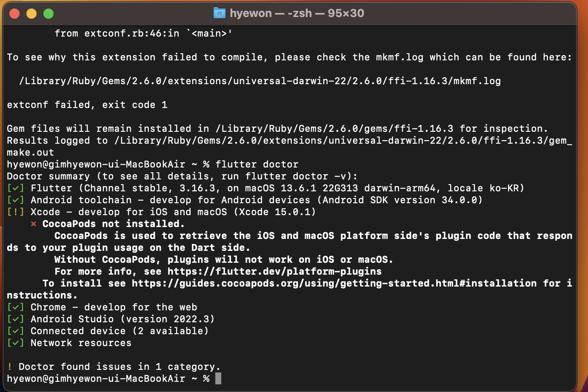588x392 pixels.
Task: Click the 'Doctor summary' output line
Action: coord(182,176)
